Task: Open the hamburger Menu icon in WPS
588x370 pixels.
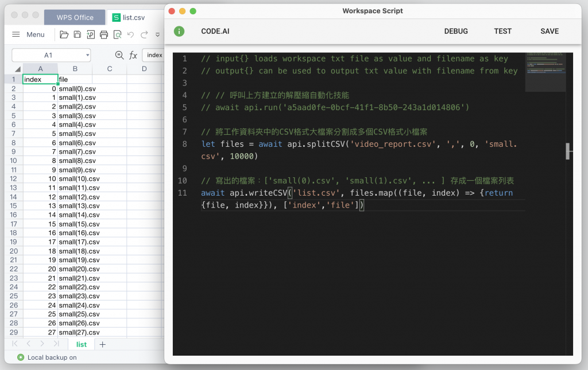Action: click(x=16, y=34)
